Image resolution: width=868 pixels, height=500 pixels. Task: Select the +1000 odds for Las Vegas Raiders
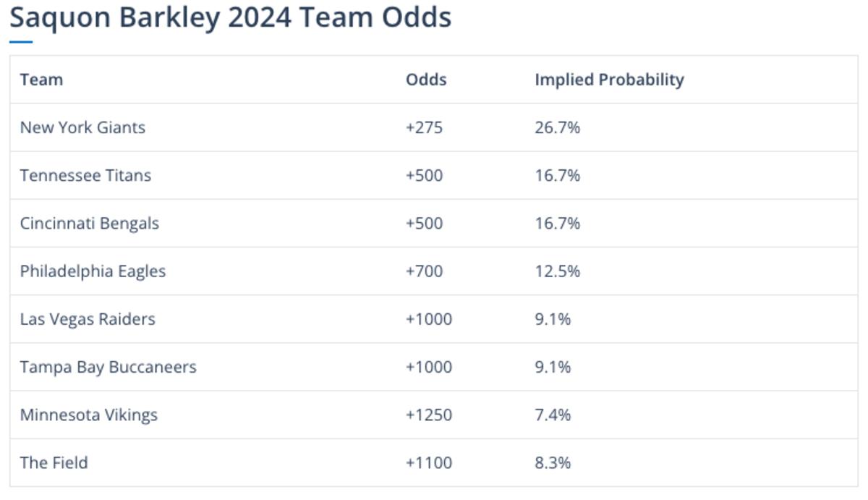click(x=429, y=319)
